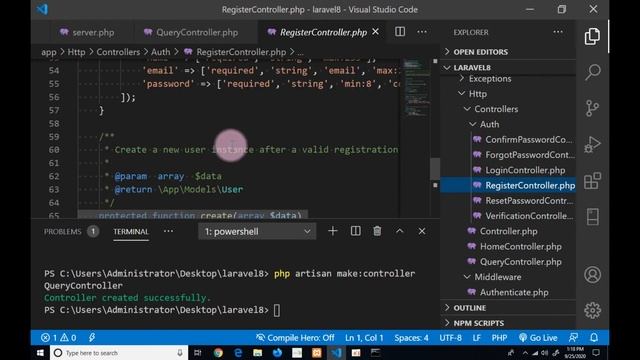Close the terminal panel
This screenshot has height=360, width=640.
click(x=422, y=231)
